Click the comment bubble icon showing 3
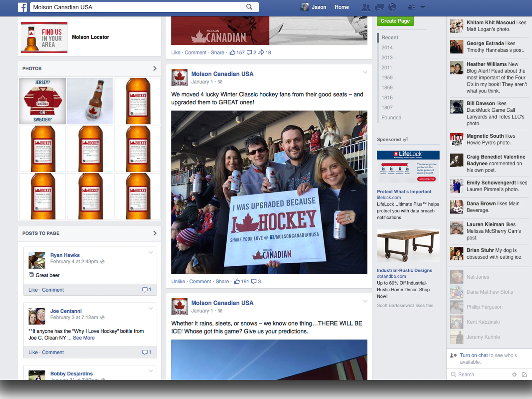 [x=254, y=282]
